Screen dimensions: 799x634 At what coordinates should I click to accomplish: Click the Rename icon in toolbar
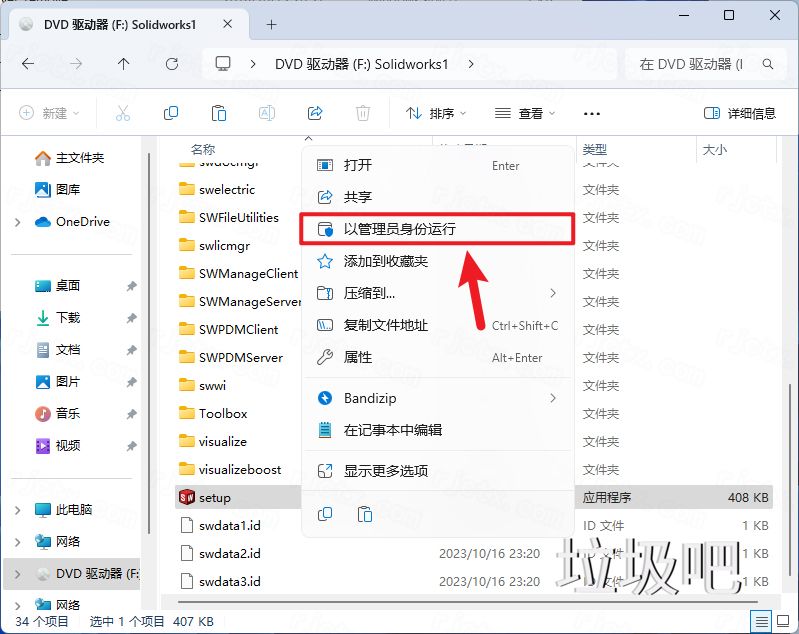[x=267, y=113]
